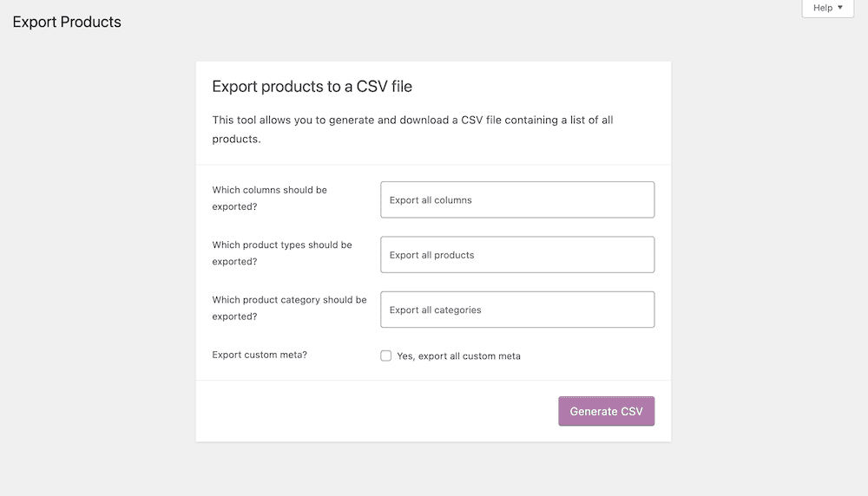
Task: Click empty footer area left of Generate CSV
Action: [373, 411]
